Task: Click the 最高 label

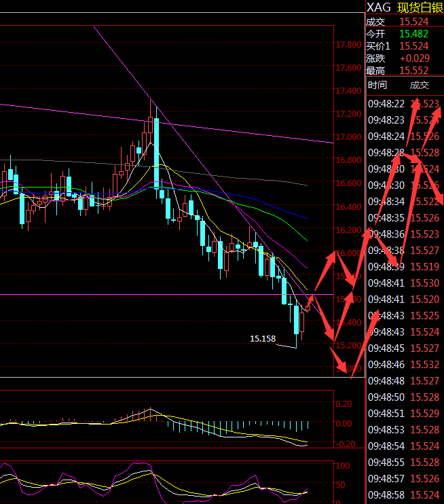Action: click(x=375, y=71)
